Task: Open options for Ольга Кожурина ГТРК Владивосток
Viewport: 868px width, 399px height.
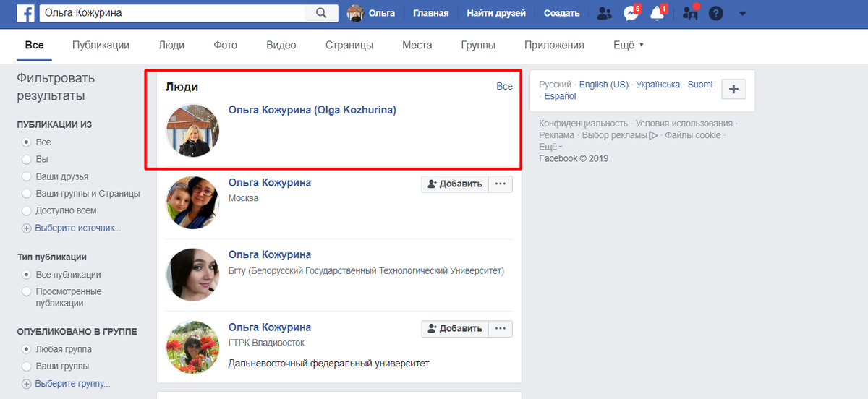Action: pos(501,328)
